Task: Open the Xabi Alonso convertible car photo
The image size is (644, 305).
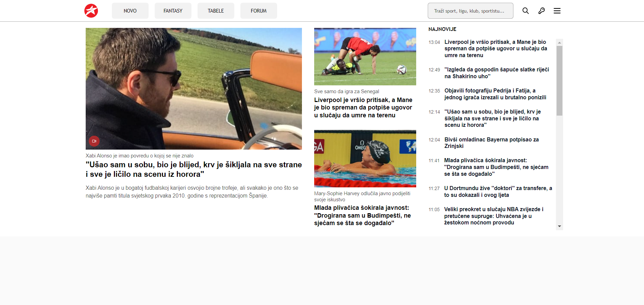Action: coord(194,89)
